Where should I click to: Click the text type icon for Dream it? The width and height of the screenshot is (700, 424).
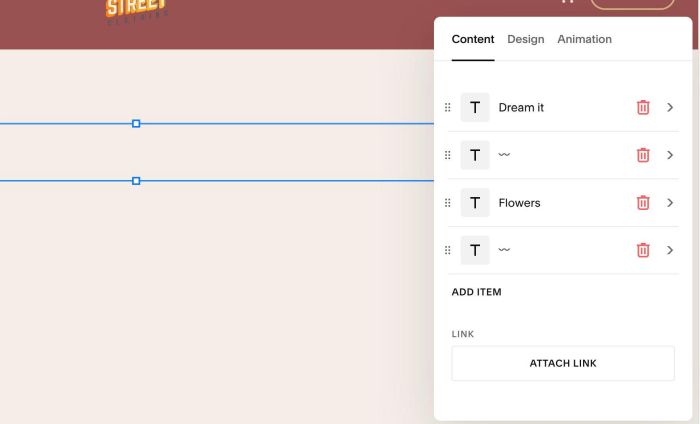(x=475, y=108)
